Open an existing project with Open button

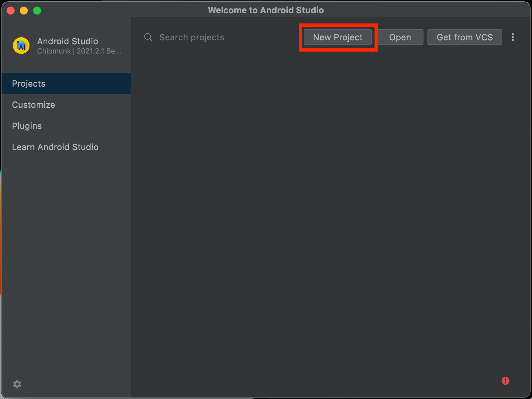coord(400,37)
